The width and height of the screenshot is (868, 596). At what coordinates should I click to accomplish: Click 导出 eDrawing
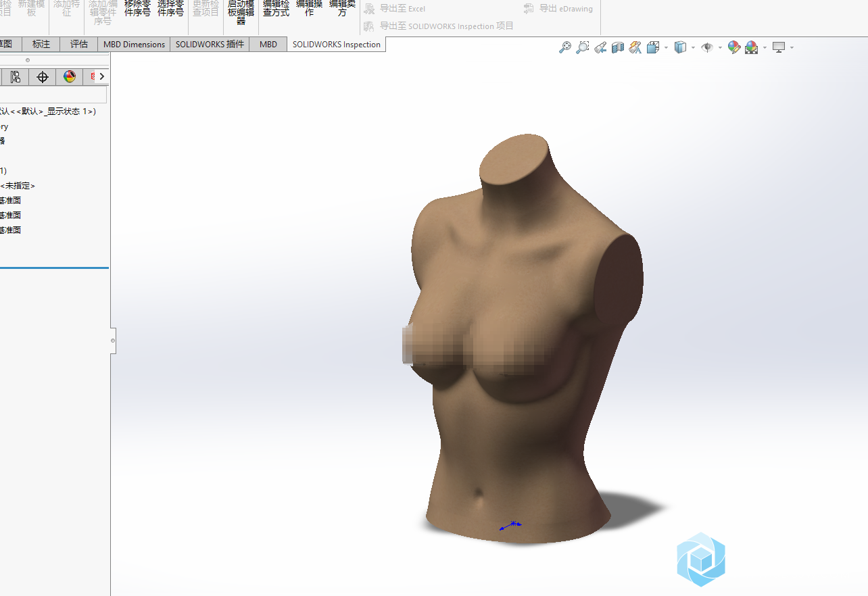pyautogui.click(x=558, y=9)
